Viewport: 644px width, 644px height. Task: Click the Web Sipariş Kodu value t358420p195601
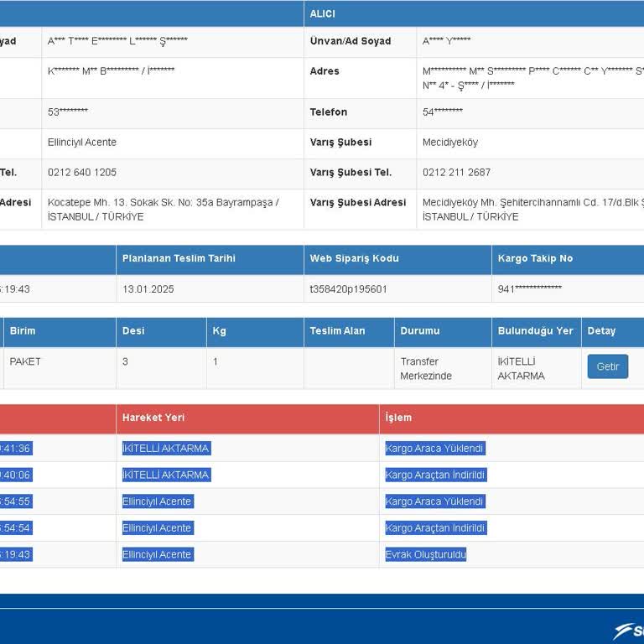[348, 289]
